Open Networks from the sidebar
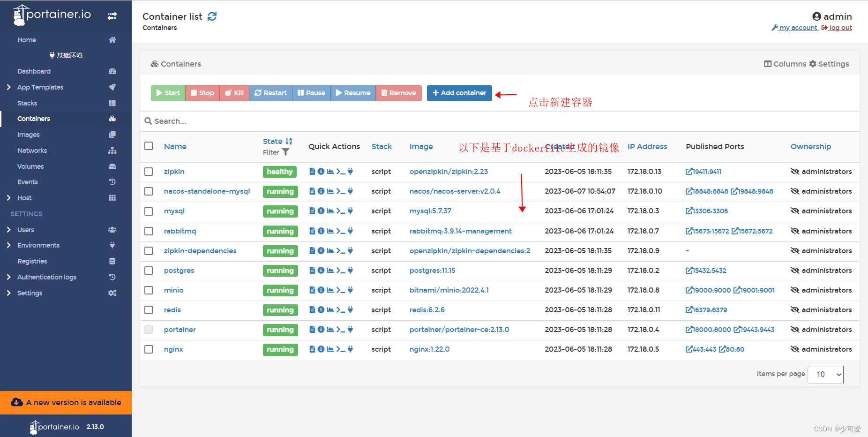 tap(32, 150)
